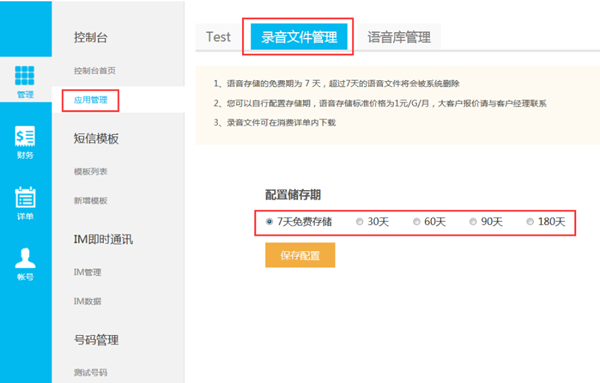Open 应用管理 in the side menu
600x383 pixels.
pos(91,100)
